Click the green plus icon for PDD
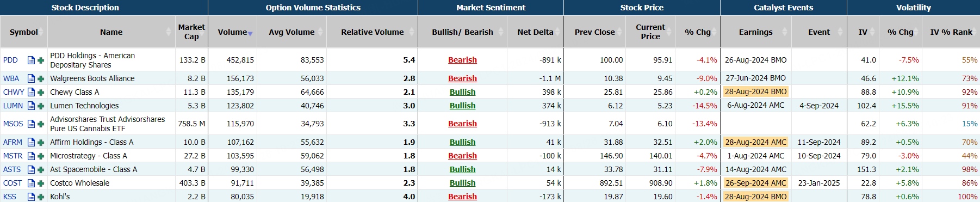Screen dimensions: 980x202 pyautogui.click(x=41, y=60)
